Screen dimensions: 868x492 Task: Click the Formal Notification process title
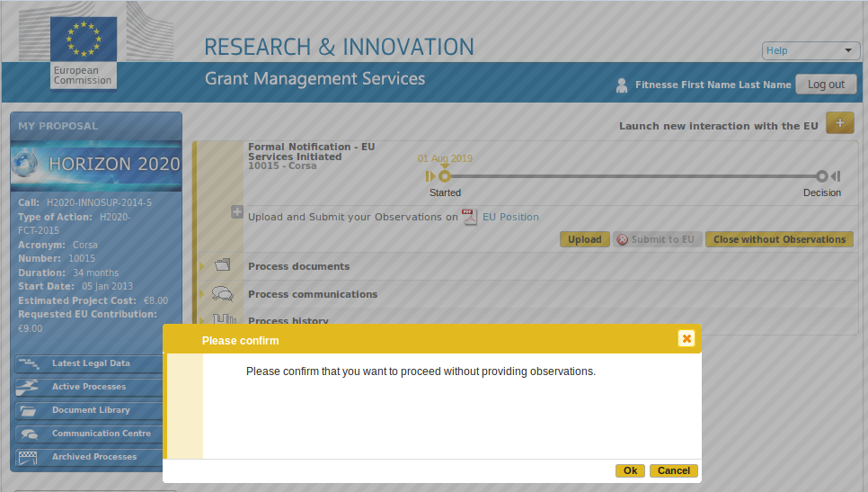click(312, 151)
